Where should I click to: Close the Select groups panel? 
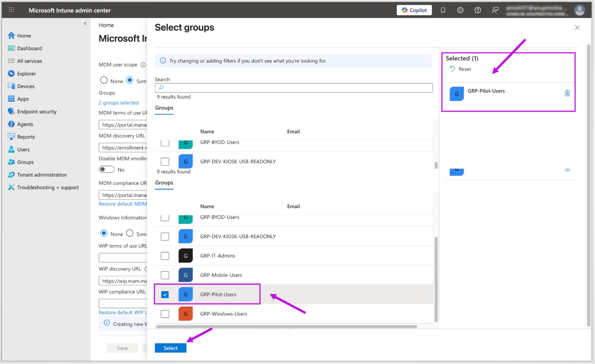pyautogui.click(x=577, y=28)
